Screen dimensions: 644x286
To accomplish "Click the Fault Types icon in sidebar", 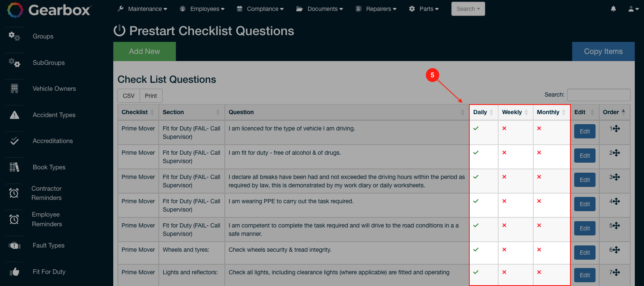I will [15, 245].
